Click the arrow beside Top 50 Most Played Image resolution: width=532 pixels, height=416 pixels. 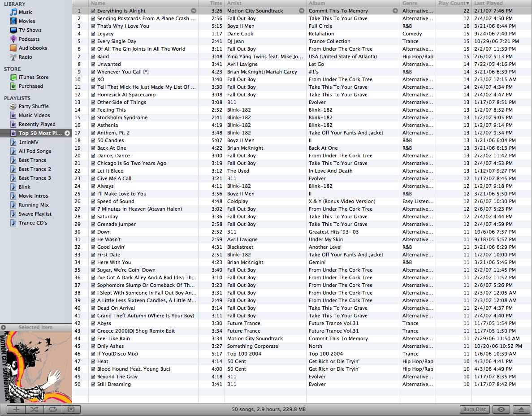(x=67, y=133)
